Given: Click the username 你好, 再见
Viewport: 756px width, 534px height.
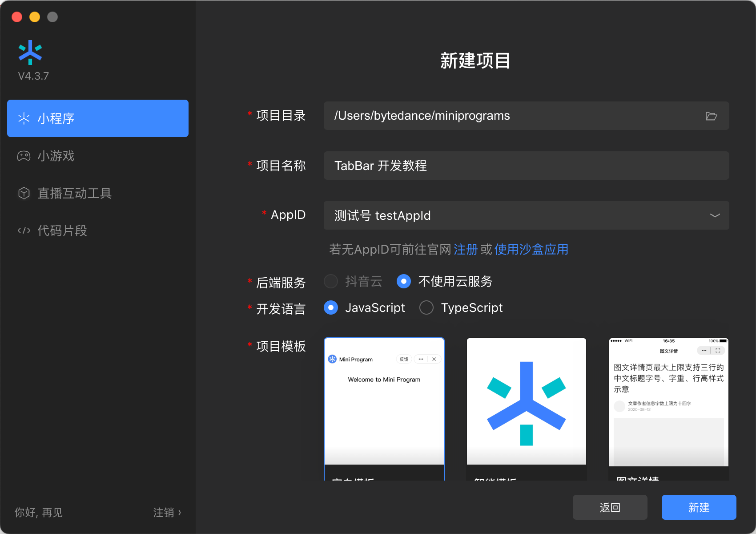Looking at the screenshot, I should (x=38, y=513).
